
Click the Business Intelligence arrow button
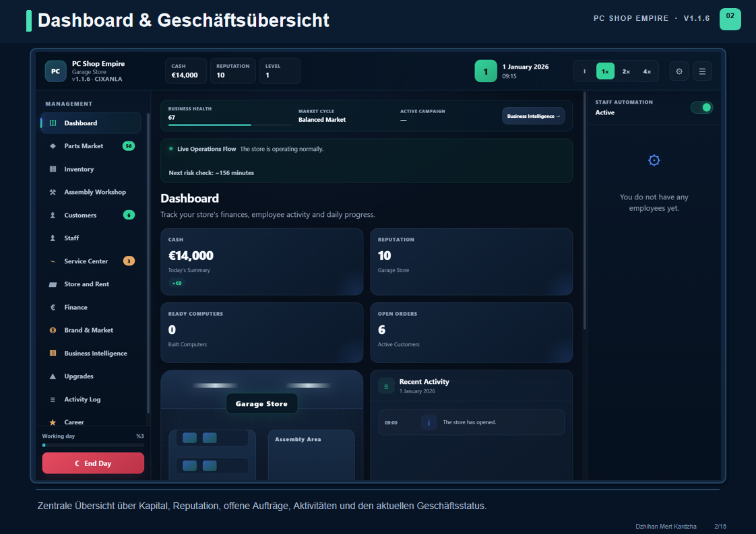pos(533,116)
